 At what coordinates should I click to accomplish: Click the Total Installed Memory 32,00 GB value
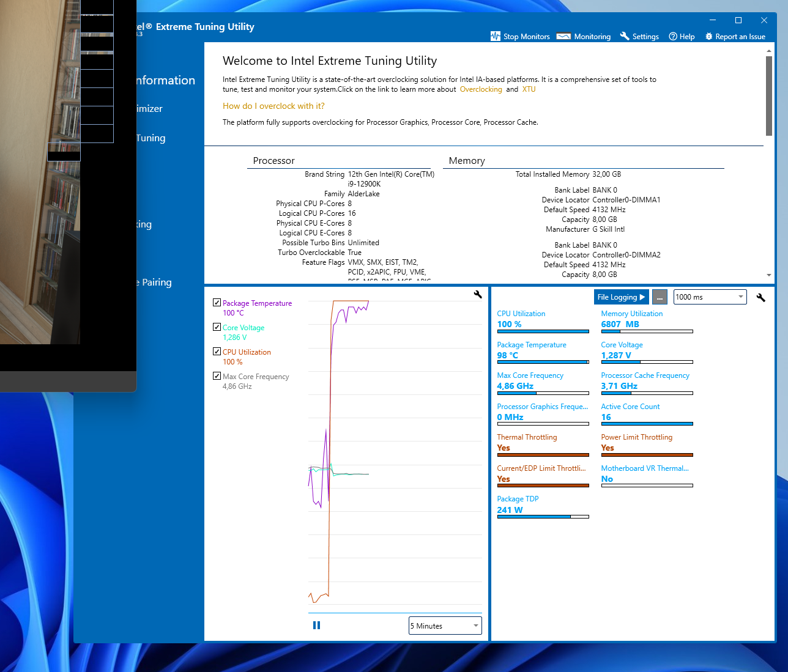[x=606, y=174]
